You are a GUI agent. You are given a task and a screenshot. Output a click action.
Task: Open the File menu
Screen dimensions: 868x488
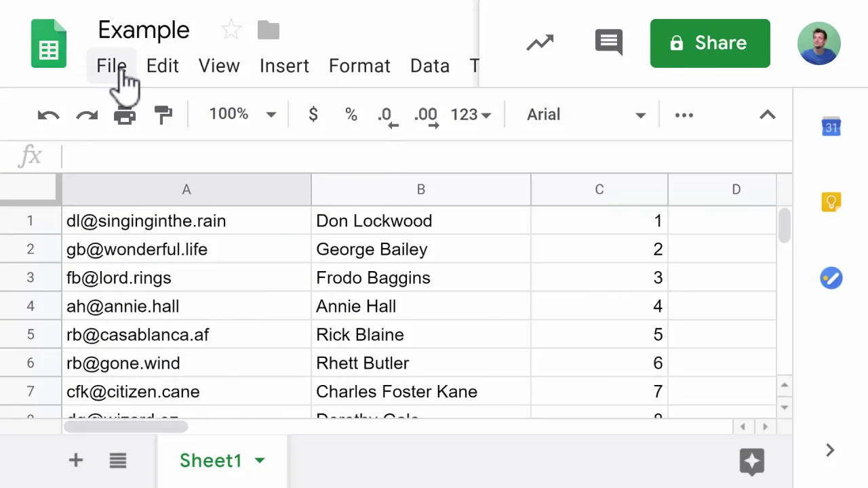pyautogui.click(x=111, y=66)
